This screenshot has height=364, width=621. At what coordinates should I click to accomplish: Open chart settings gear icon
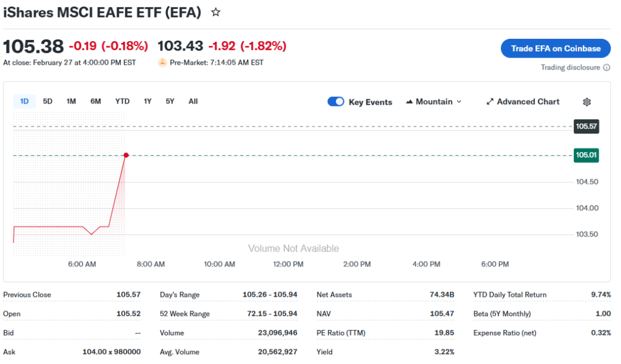click(x=586, y=102)
